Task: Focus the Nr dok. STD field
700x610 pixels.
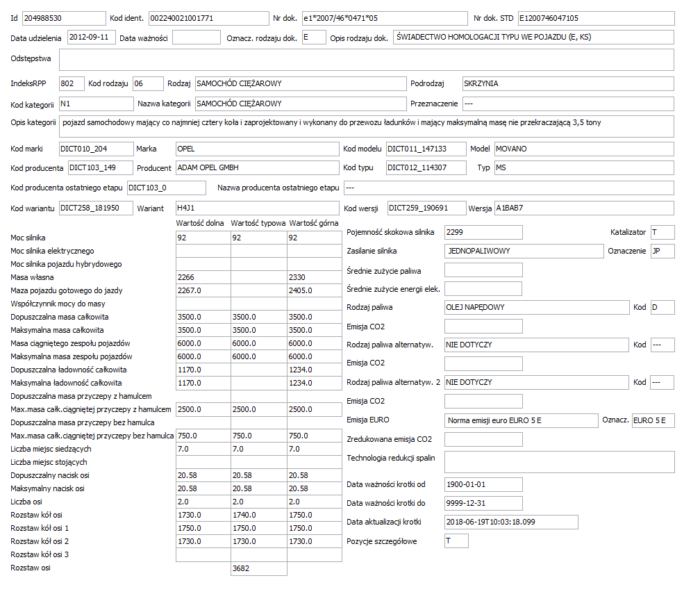Action: (x=596, y=18)
